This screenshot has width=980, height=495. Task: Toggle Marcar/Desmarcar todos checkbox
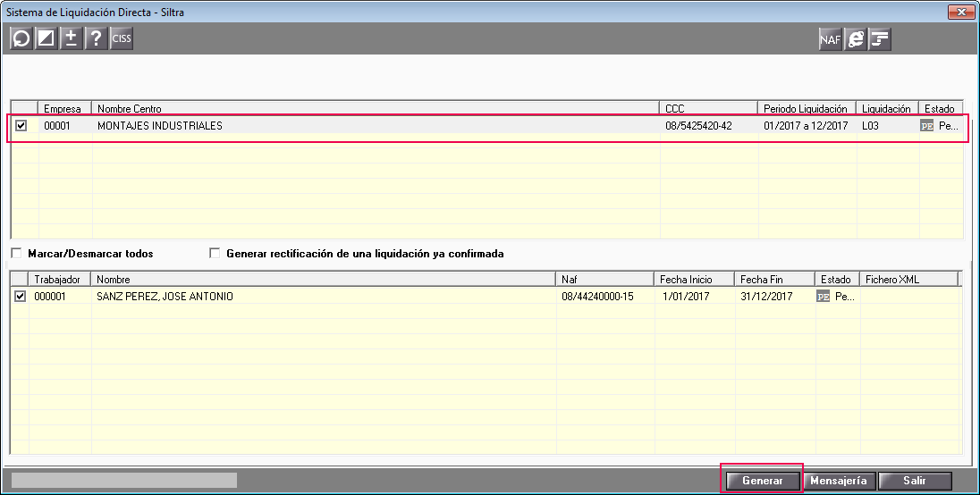point(16,254)
